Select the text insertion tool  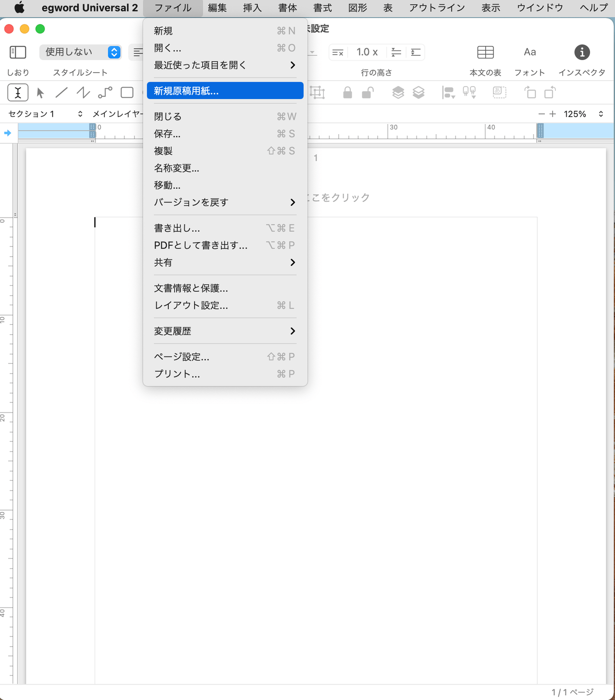pyautogui.click(x=18, y=92)
